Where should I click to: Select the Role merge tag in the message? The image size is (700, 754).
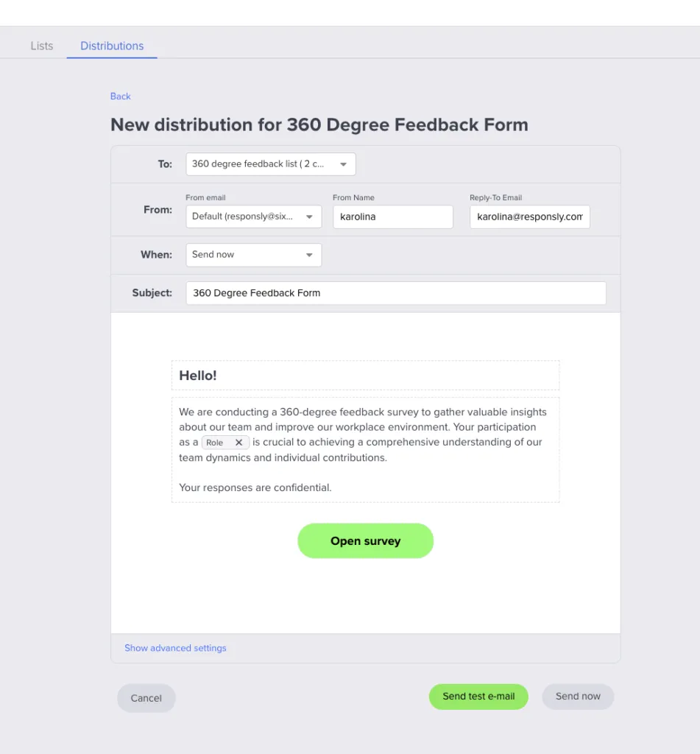pyautogui.click(x=216, y=443)
